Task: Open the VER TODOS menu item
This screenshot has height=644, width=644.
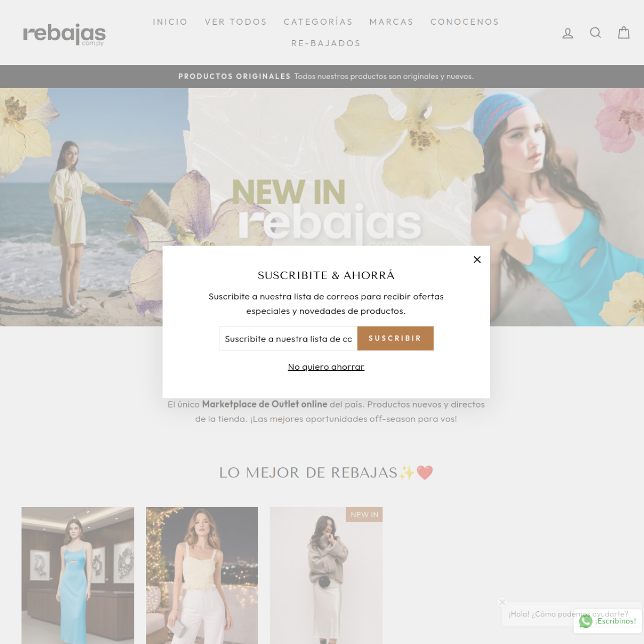Action: pyautogui.click(x=235, y=22)
